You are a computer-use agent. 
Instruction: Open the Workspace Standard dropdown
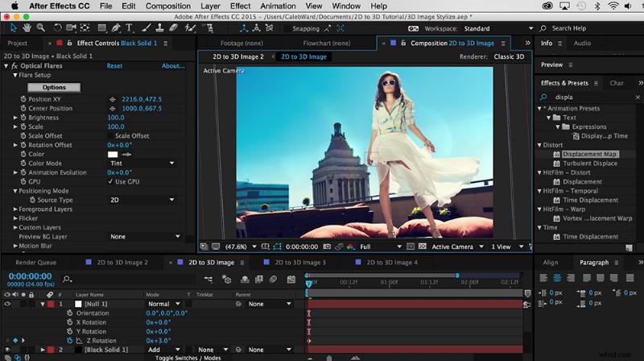coord(498,28)
